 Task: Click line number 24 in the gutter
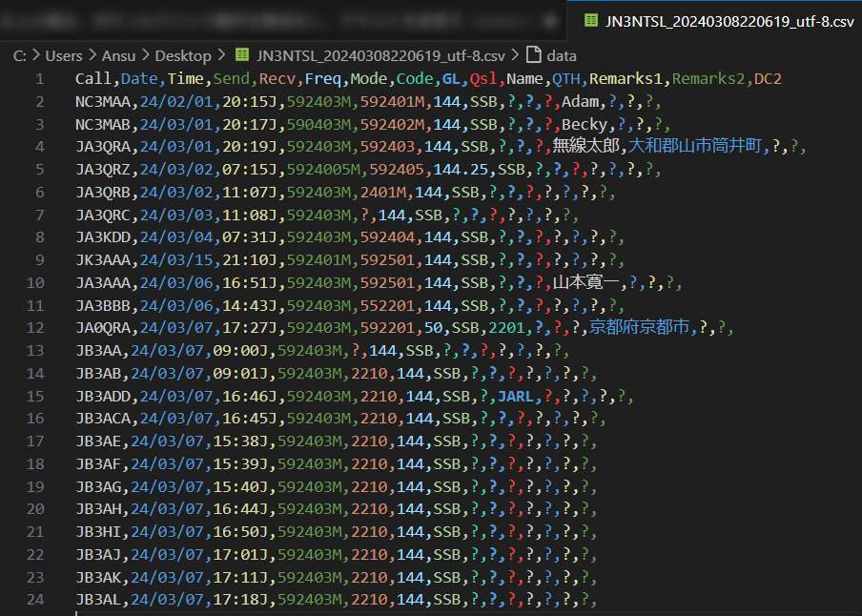tap(36, 600)
